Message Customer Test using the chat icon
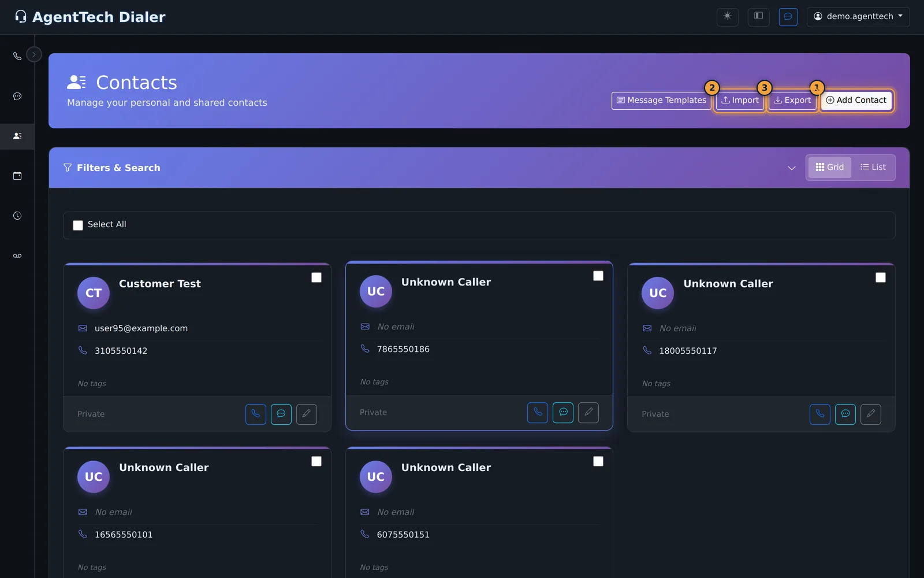 click(281, 414)
